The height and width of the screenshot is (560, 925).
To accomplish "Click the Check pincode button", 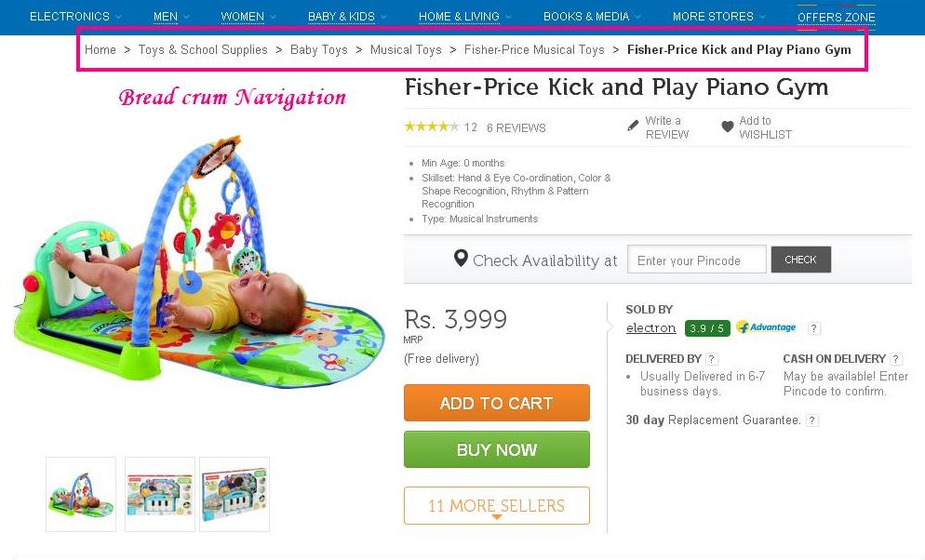I will click(x=800, y=260).
